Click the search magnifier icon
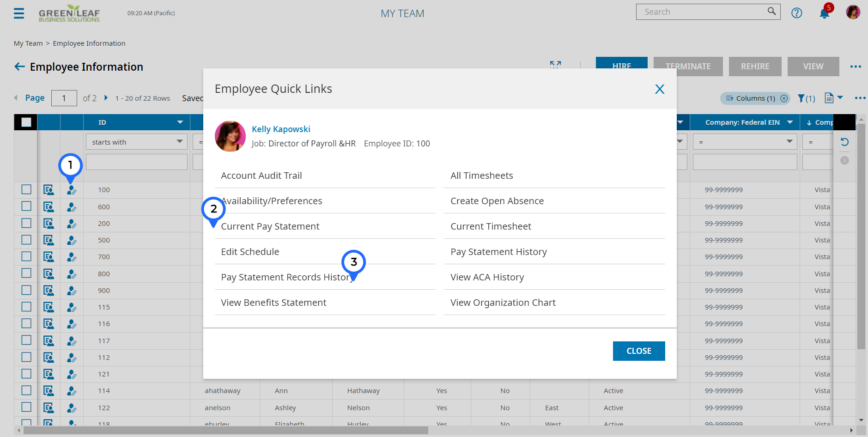Screen dimensions: 868x437 click(x=771, y=11)
